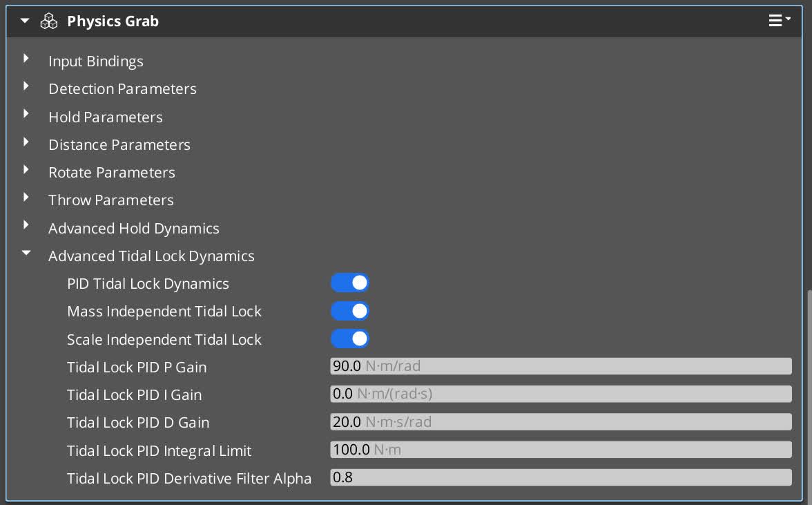The image size is (812, 505).
Task: Click Tidal Lock PID Integral Limit field
Action: click(560, 450)
